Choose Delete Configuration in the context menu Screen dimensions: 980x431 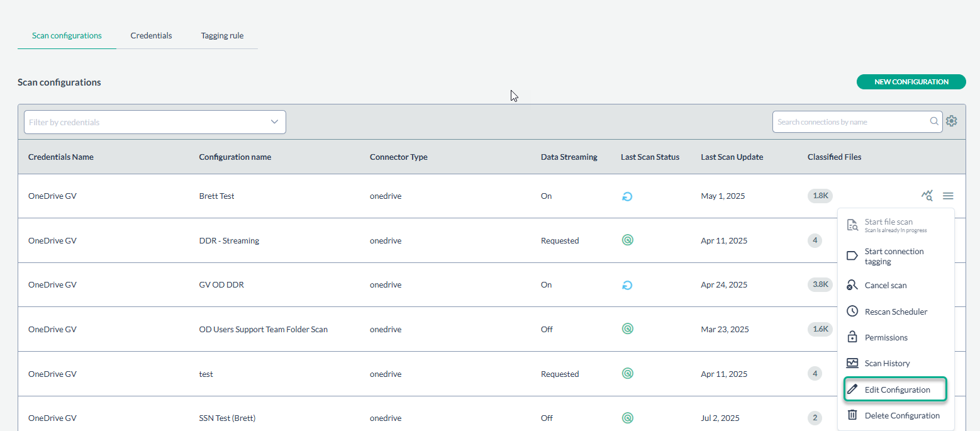click(x=901, y=415)
